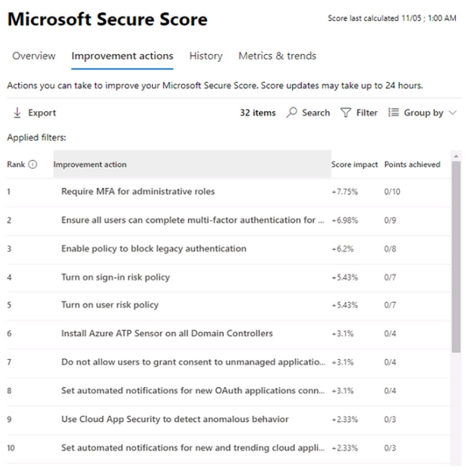Open Use Cloud App Security action
465x476 pixels.
pos(175,419)
